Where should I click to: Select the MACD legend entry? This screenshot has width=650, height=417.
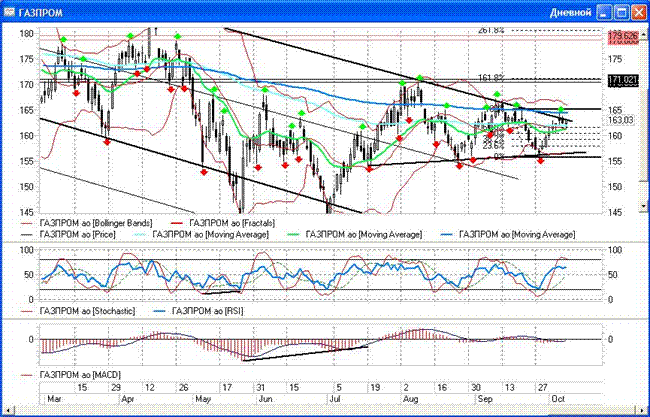tap(70, 375)
